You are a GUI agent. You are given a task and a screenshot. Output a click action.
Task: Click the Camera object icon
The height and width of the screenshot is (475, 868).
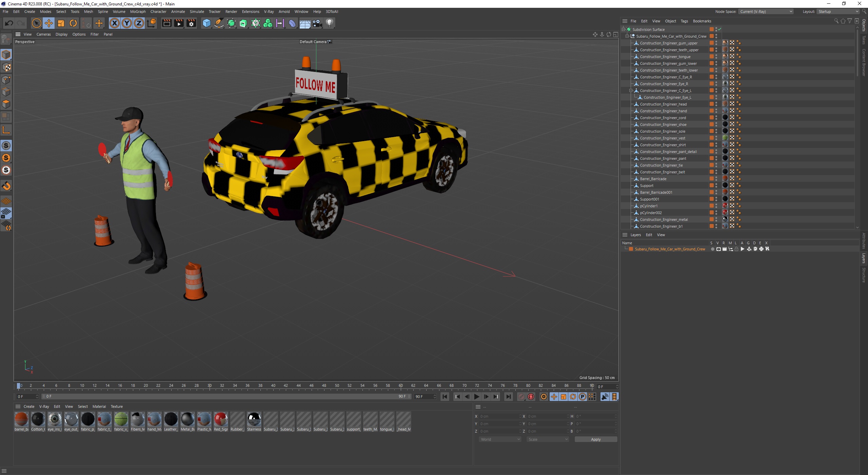(317, 23)
